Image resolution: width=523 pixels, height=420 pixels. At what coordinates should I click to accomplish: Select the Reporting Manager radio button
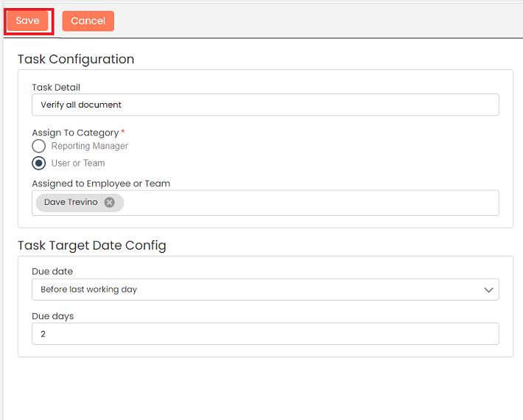pos(39,147)
